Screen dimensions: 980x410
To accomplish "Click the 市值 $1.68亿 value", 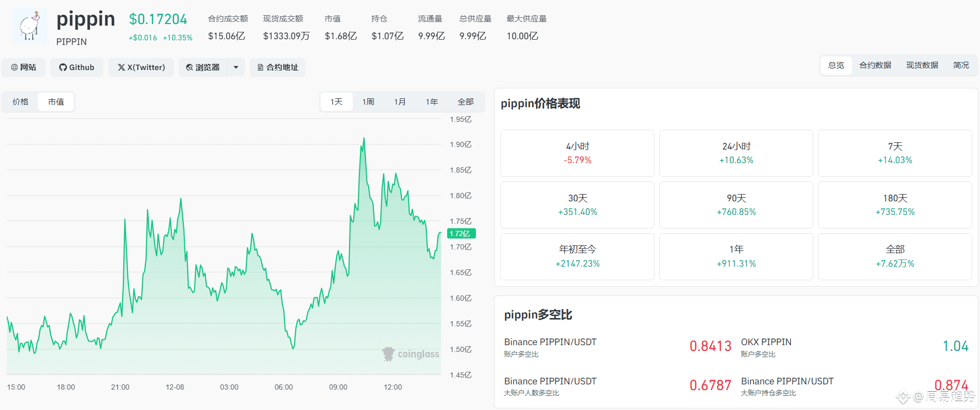I will tap(341, 36).
